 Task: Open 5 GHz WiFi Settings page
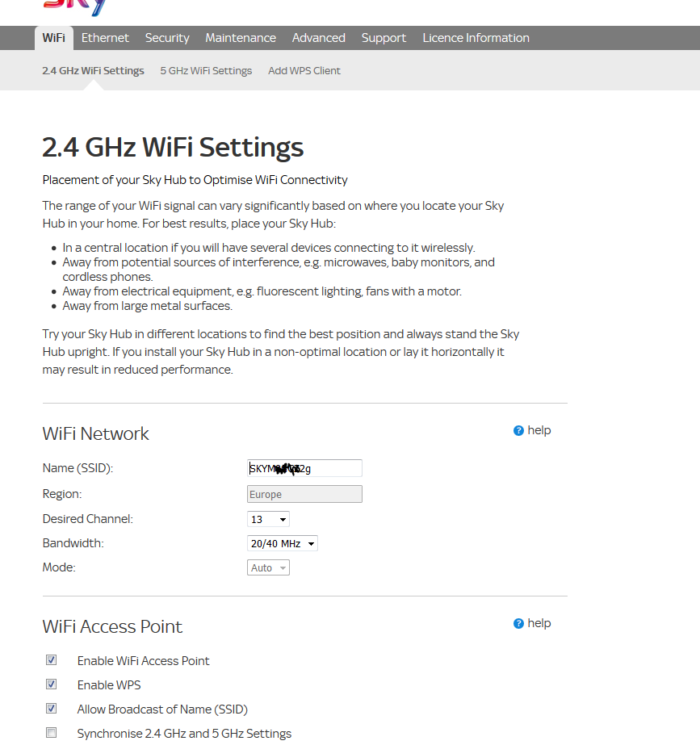[206, 71]
